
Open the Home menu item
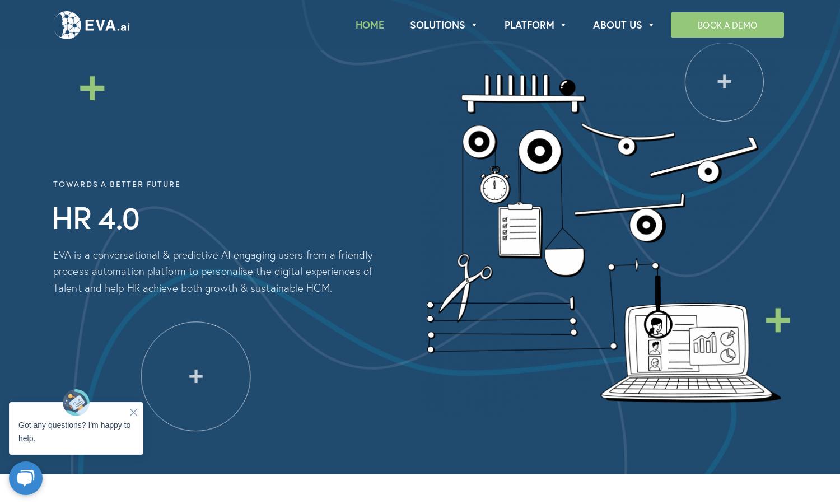(370, 25)
